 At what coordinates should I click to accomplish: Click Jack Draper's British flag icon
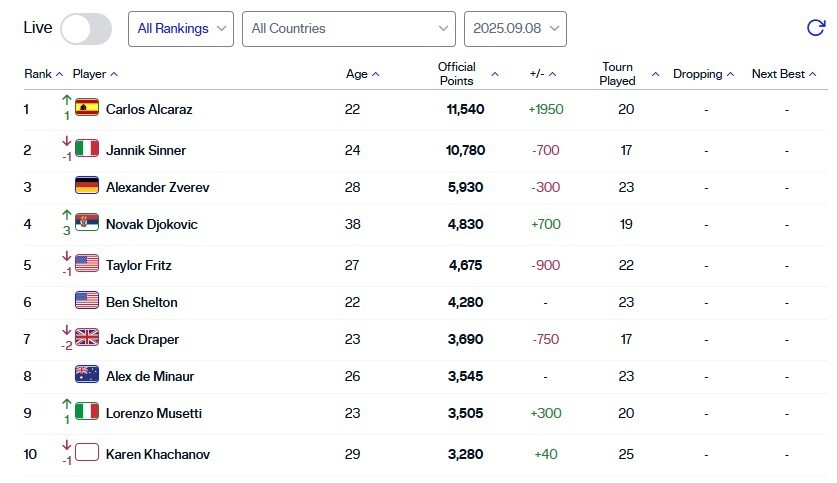click(x=87, y=339)
